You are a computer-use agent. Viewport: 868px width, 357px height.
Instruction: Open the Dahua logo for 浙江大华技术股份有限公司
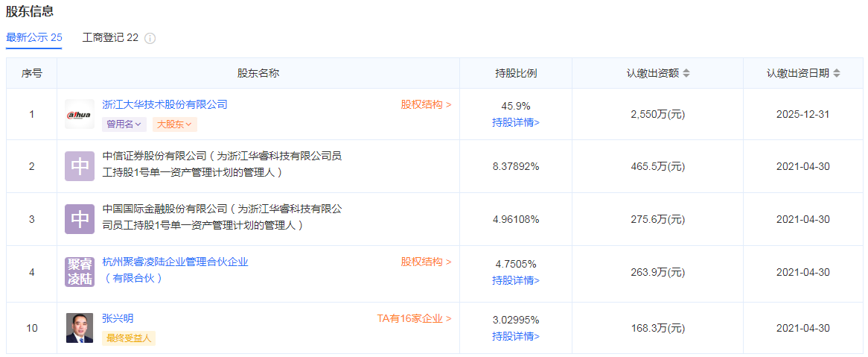coord(79,114)
